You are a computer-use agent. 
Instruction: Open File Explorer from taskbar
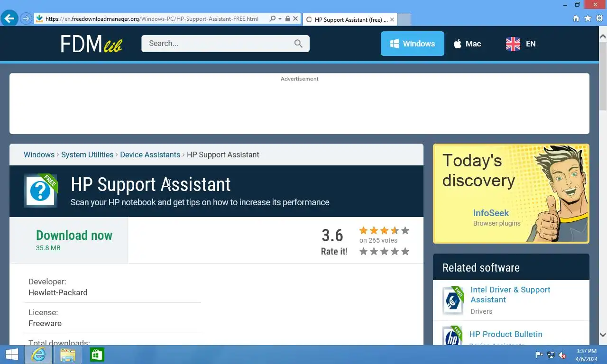click(68, 355)
